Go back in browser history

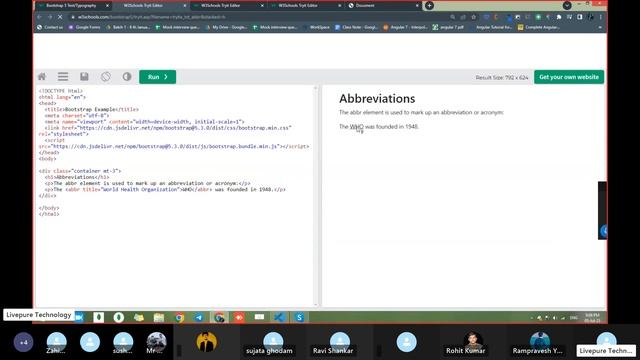[x=40, y=17]
